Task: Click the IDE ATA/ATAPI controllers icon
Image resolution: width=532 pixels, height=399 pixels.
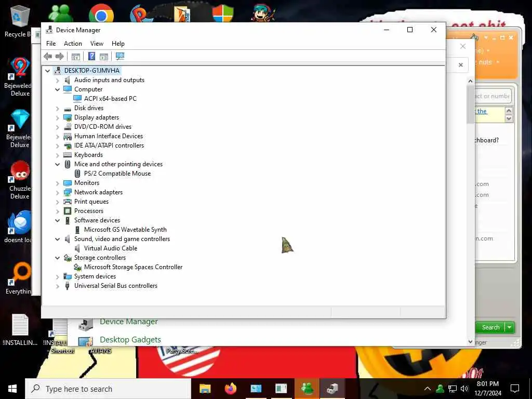Action: click(x=68, y=145)
